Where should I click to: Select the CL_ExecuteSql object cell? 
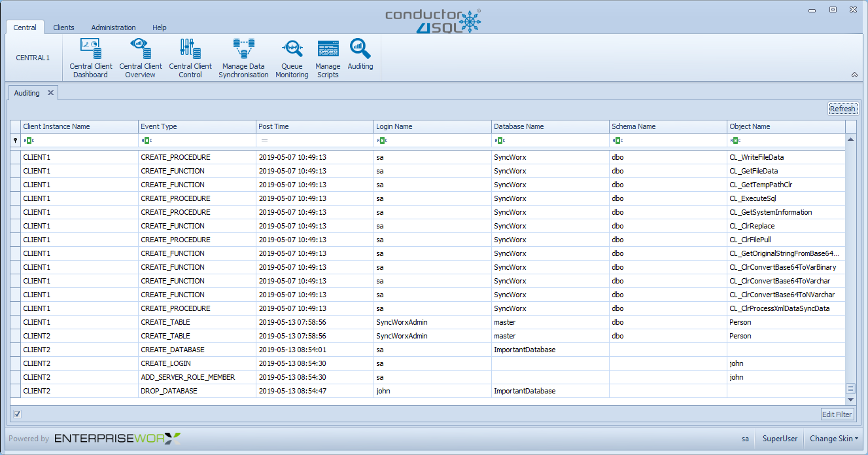tap(786, 198)
